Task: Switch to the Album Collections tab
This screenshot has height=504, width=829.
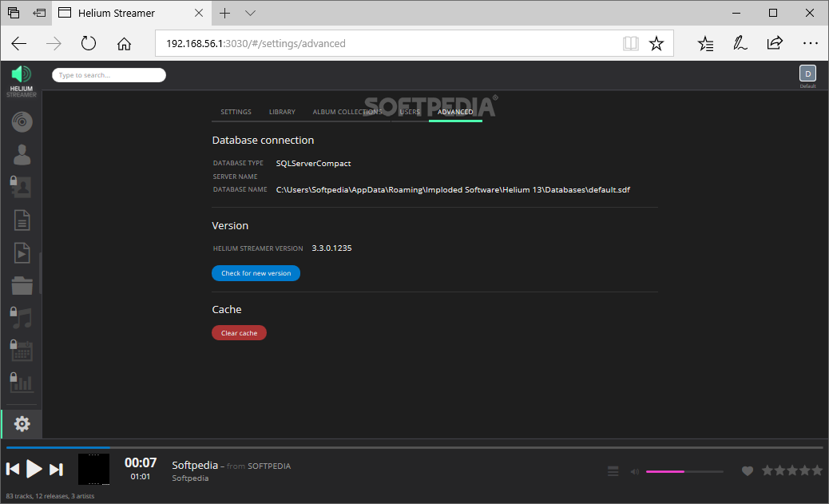Action: click(x=347, y=112)
